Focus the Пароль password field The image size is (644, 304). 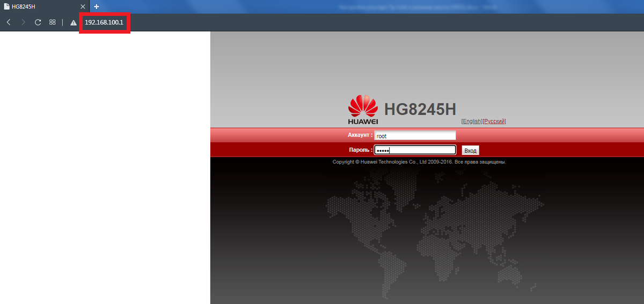click(415, 150)
